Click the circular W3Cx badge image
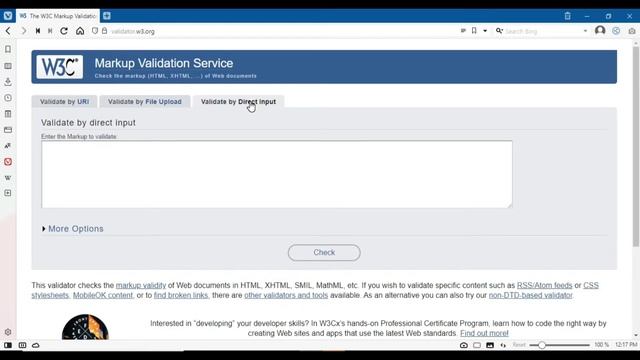This screenshot has width=640, height=360. [85, 327]
